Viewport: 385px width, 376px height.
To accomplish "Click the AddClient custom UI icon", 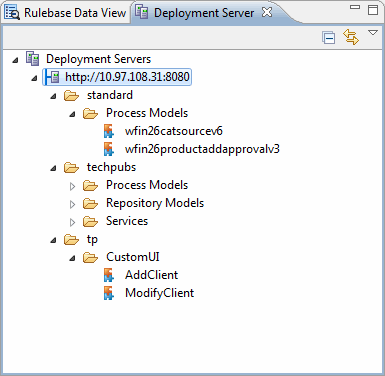I will (109, 275).
